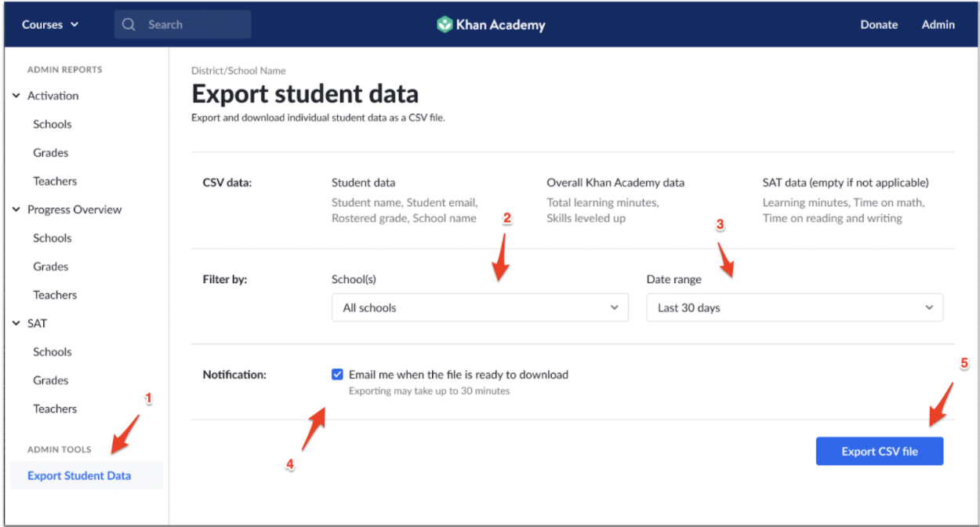Open the Admin menu

[x=938, y=24]
